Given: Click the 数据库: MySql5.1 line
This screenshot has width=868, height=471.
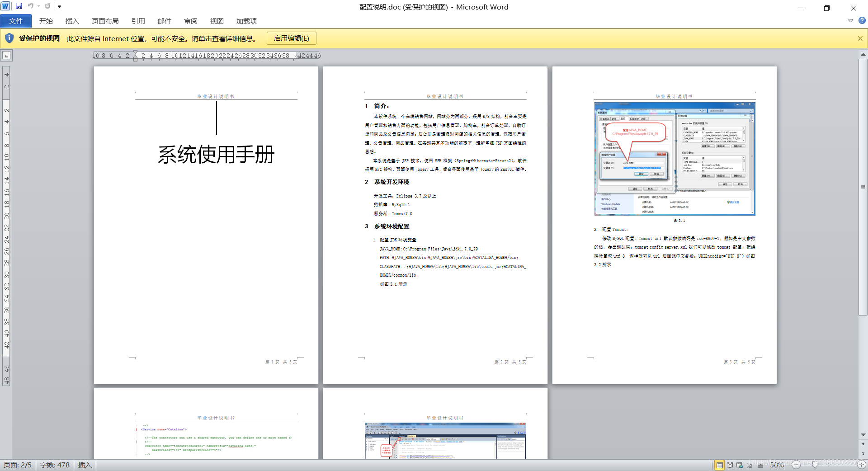Looking at the screenshot, I should [x=392, y=205].
